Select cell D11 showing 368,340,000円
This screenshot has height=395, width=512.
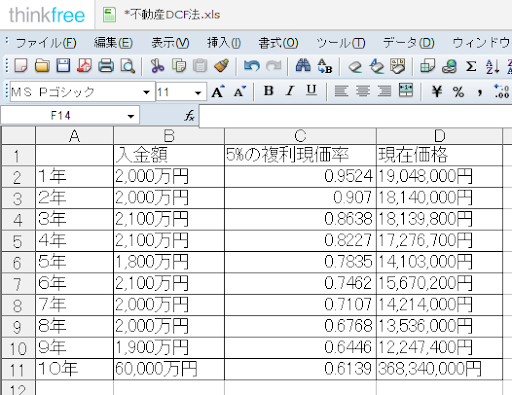click(x=439, y=369)
